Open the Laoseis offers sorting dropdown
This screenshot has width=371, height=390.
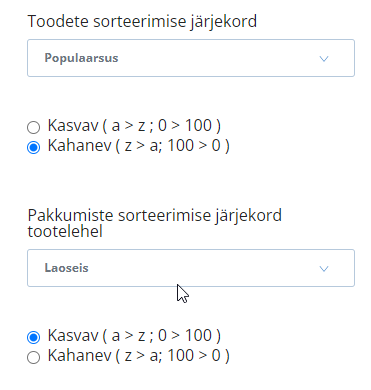click(191, 268)
